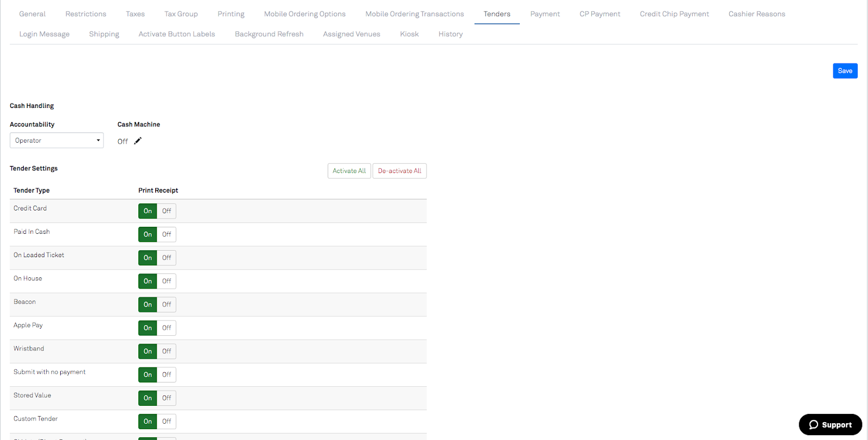Save the tender settings
This screenshot has width=868, height=440.
pos(845,71)
